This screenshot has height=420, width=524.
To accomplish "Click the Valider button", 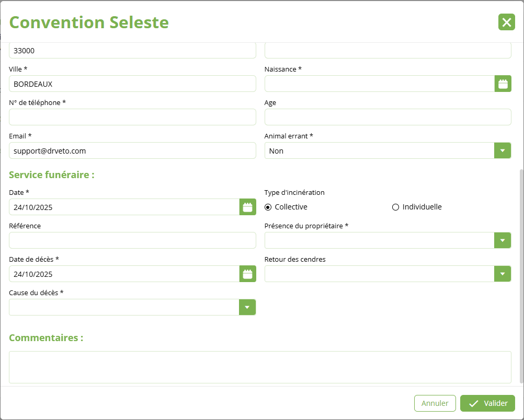I will click(x=487, y=403).
